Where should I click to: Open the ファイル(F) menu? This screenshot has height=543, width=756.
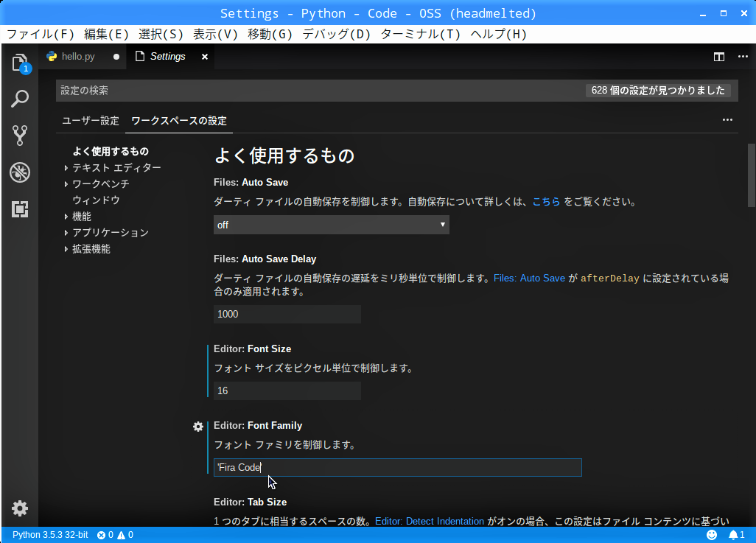tap(41, 34)
